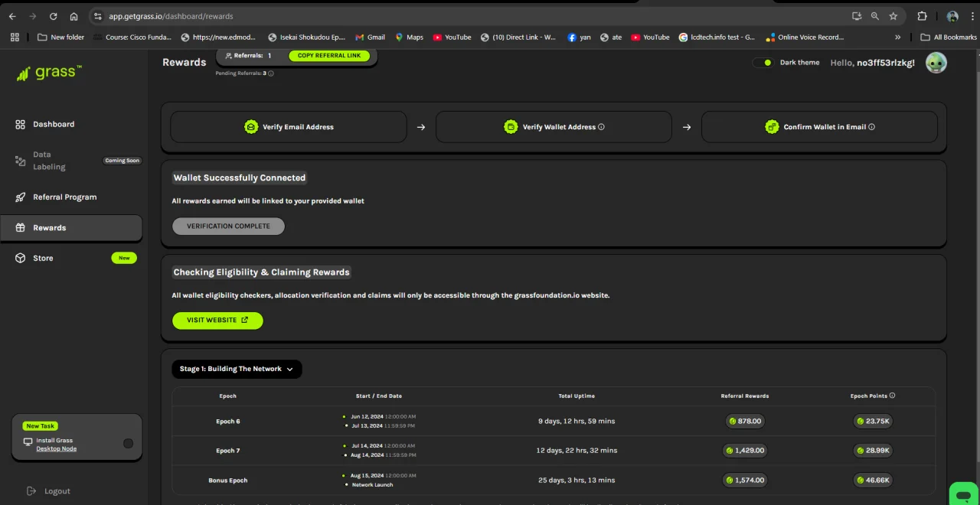Image resolution: width=980 pixels, height=505 pixels.
Task: Click the Referral Program rocket icon
Action: click(x=20, y=197)
